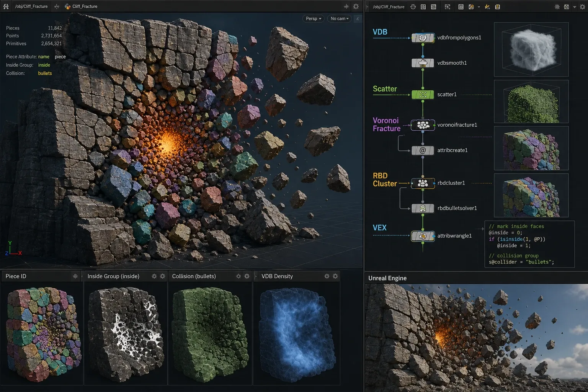Open the Persp view dropdown
Image resolution: width=588 pixels, height=392 pixels.
[x=314, y=18]
